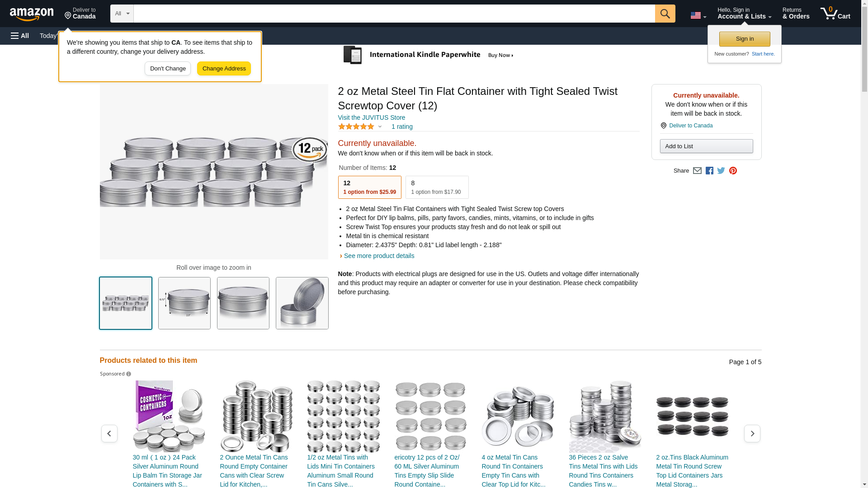Screen dimensions: 868x488
Task: Share product on Twitter icon
Action: pos(721,171)
